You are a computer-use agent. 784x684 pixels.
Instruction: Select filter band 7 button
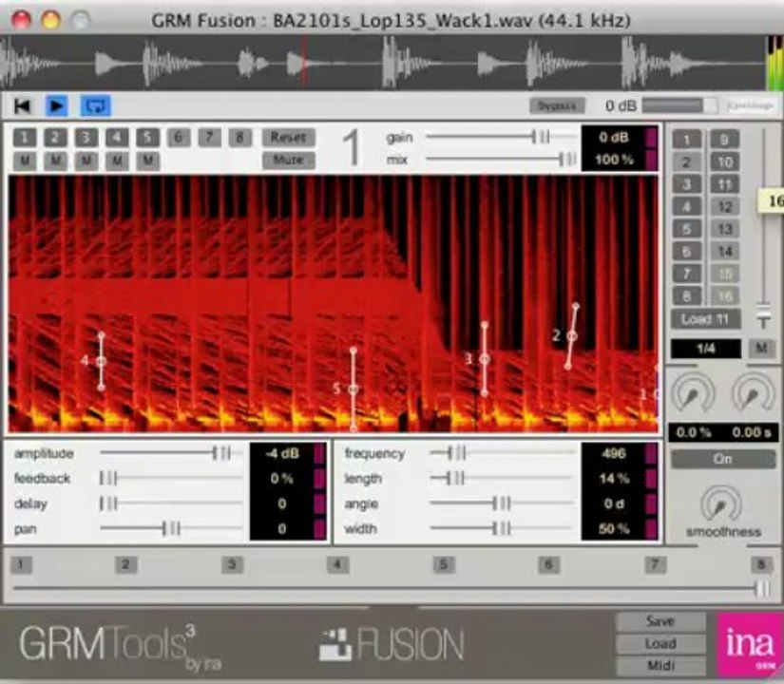[209, 137]
